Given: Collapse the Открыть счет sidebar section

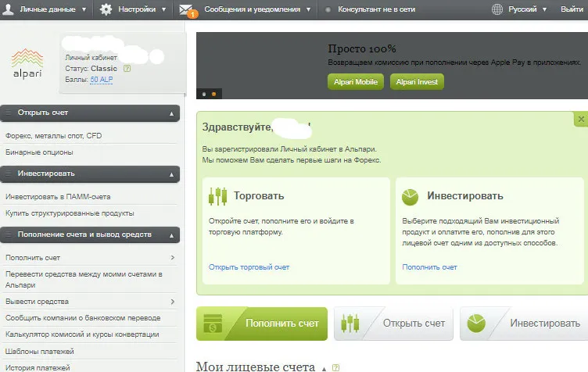Looking at the screenshot, I should 171,113.
